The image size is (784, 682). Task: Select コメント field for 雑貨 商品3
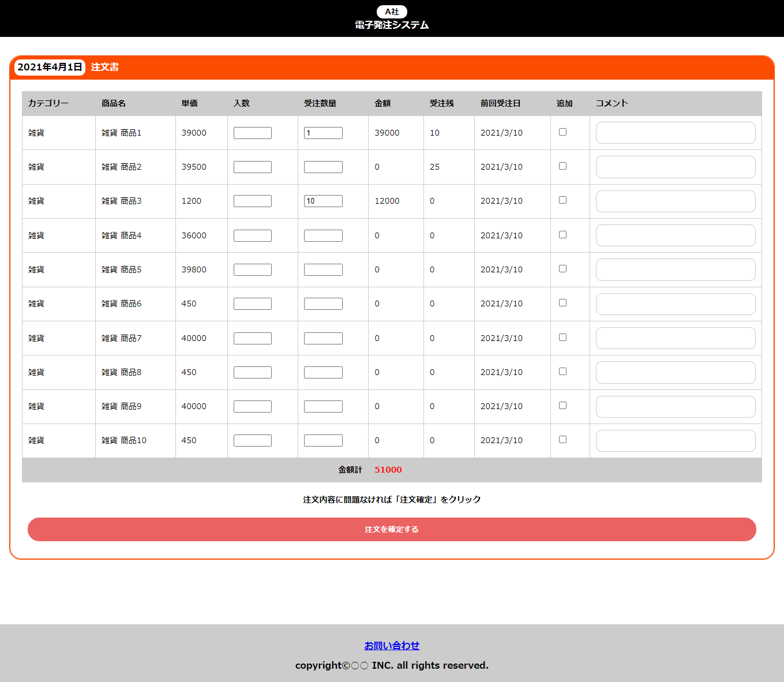point(676,201)
